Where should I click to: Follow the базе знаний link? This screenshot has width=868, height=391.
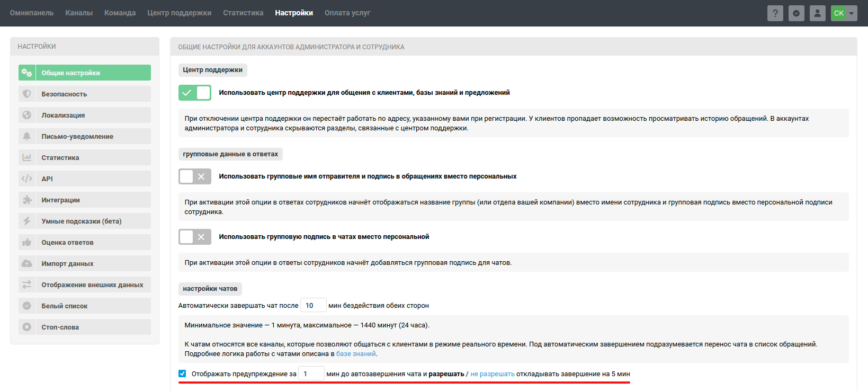tap(356, 354)
